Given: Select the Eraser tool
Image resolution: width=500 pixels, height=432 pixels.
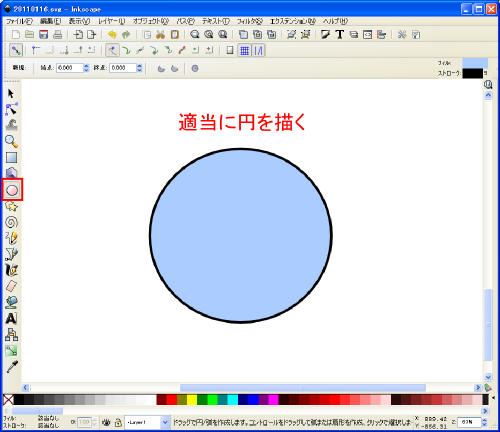Looking at the screenshot, I should (x=11, y=286).
